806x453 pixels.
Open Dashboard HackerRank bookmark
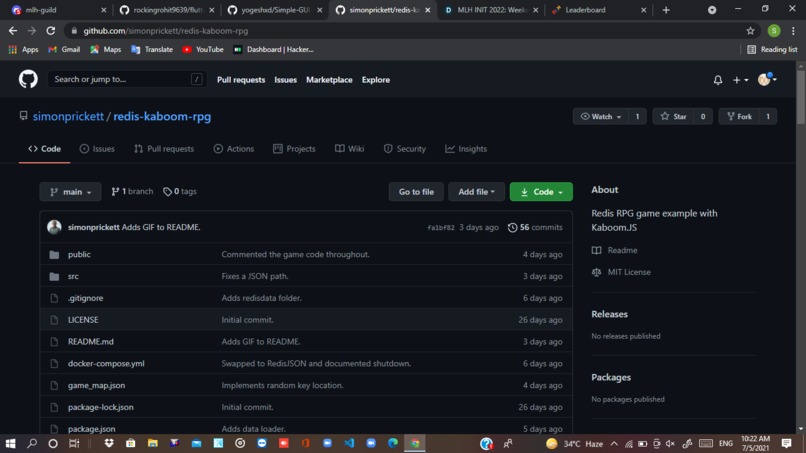(x=273, y=49)
